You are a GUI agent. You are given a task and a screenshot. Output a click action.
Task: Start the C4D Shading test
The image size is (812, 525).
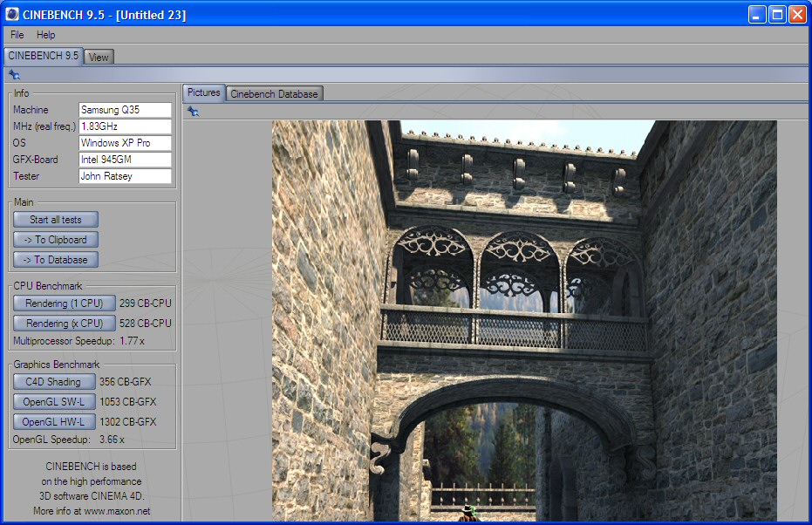(54, 382)
